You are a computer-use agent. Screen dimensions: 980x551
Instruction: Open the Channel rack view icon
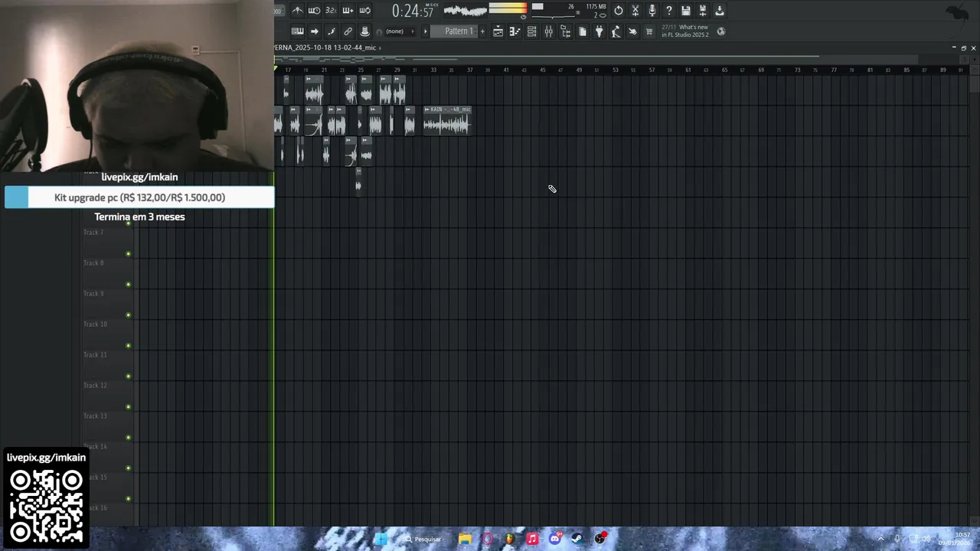[531, 31]
